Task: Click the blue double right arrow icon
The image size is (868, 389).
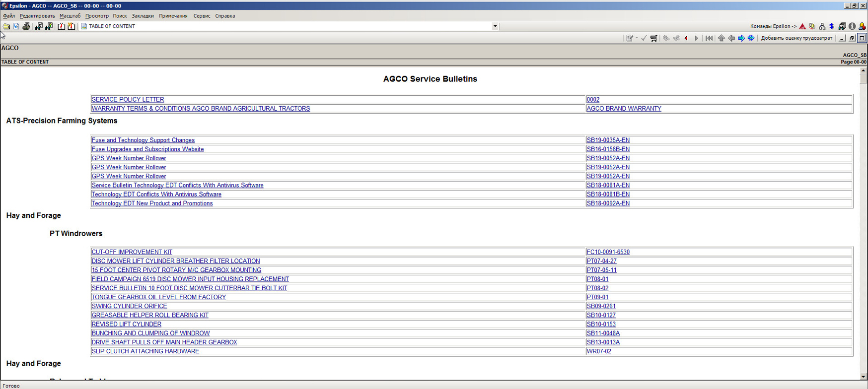Action: click(x=751, y=38)
